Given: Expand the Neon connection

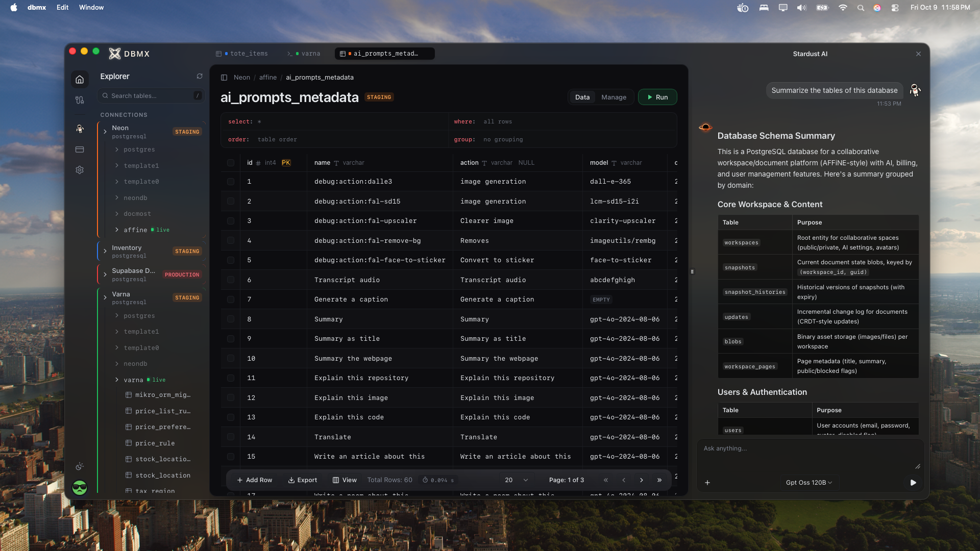Looking at the screenshot, I should pyautogui.click(x=105, y=132).
